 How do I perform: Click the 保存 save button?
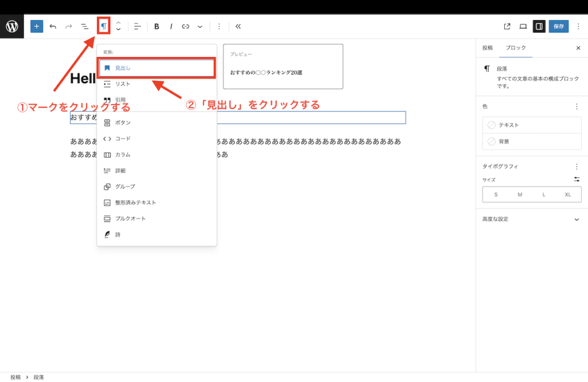point(556,26)
